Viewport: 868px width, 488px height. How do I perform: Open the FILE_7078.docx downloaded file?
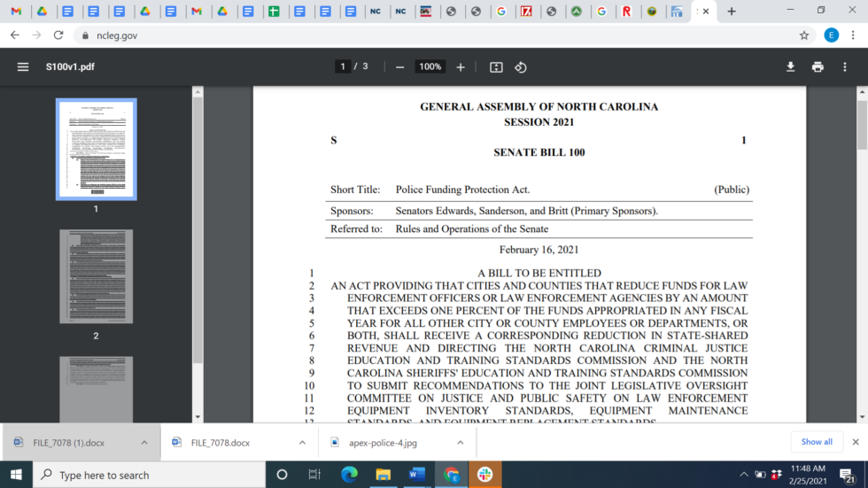point(220,443)
